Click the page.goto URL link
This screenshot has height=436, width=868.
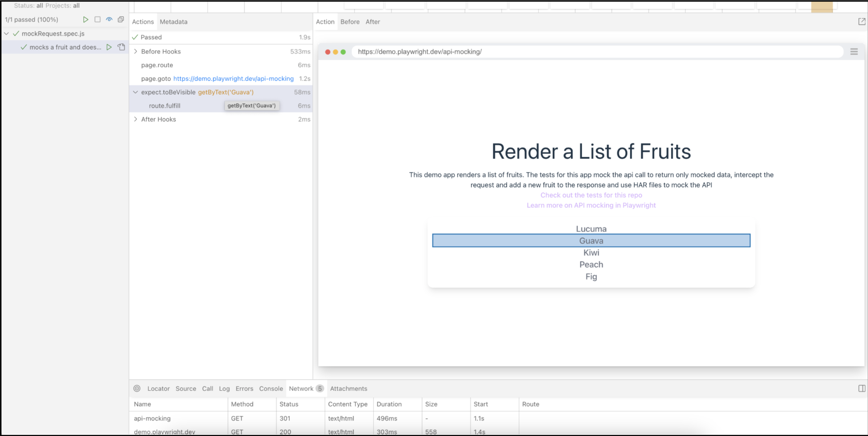click(x=233, y=79)
